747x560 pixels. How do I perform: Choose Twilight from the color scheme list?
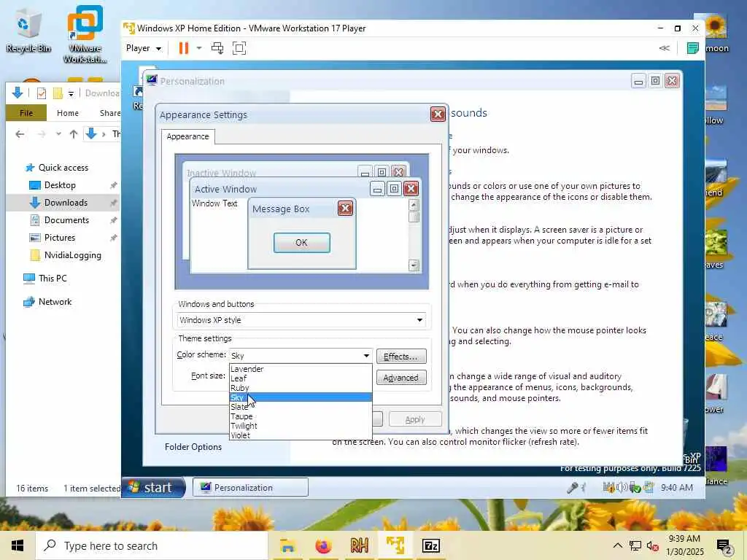pos(301,426)
